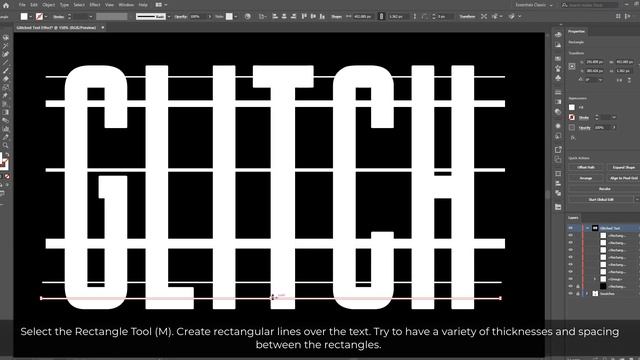This screenshot has height=360, width=640.
Task: Switch to the Layers panel tab
Action: 573,218
